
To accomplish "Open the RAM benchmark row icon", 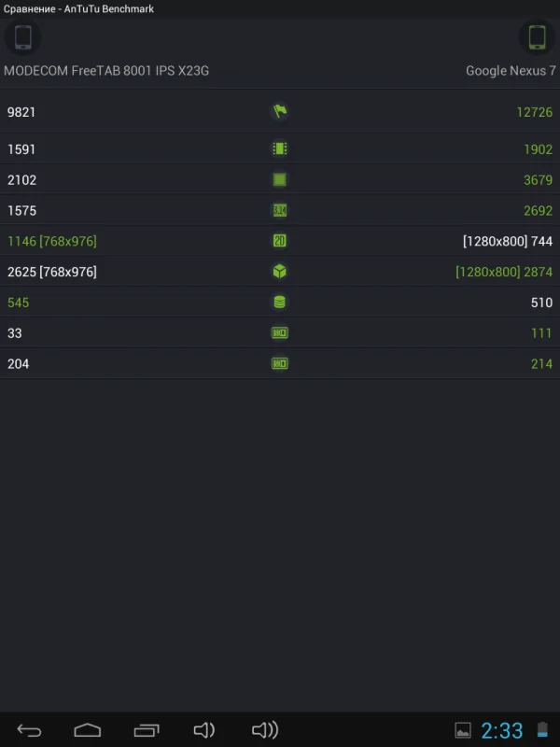I will tap(280, 148).
